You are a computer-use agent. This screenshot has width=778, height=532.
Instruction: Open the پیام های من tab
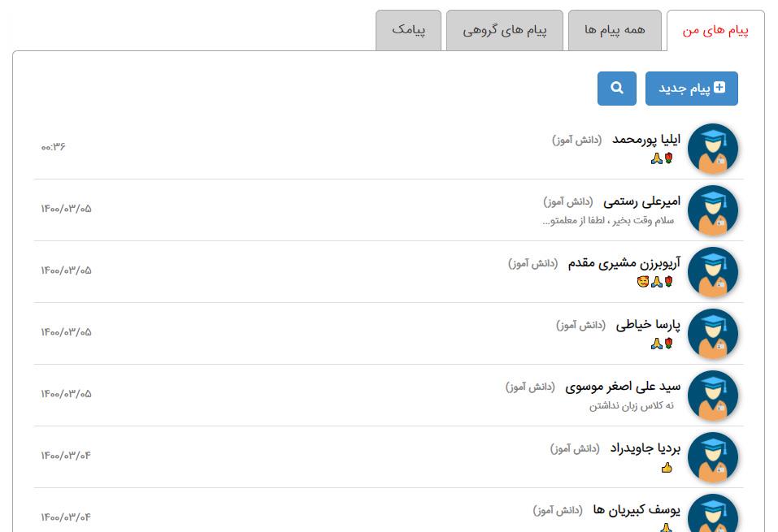715,31
